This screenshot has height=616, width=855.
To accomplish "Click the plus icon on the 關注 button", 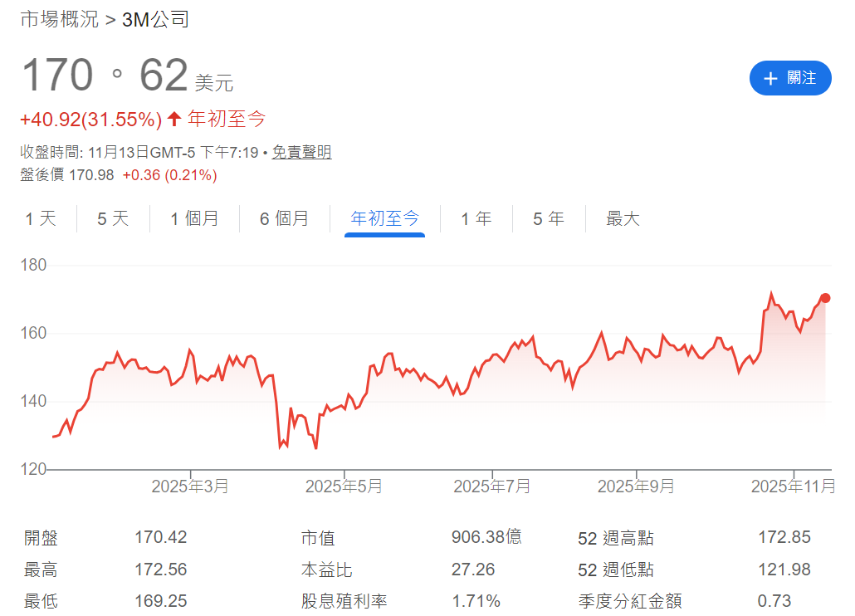I will pos(770,78).
